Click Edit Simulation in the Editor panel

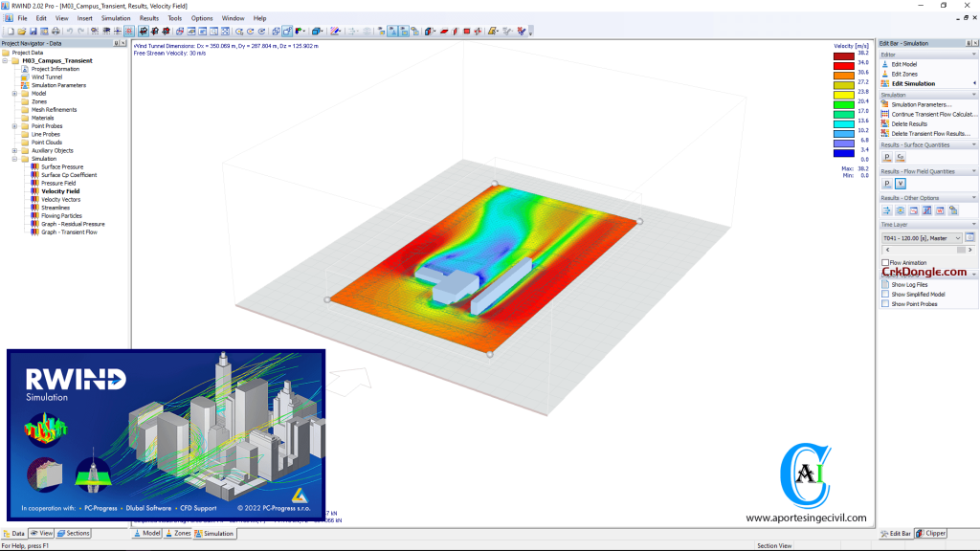click(x=912, y=82)
